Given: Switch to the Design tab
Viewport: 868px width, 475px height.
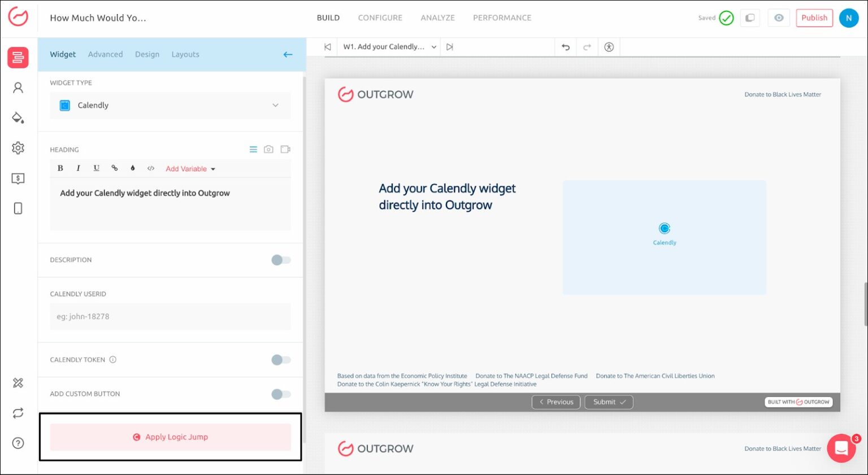Looking at the screenshot, I should pos(147,55).
